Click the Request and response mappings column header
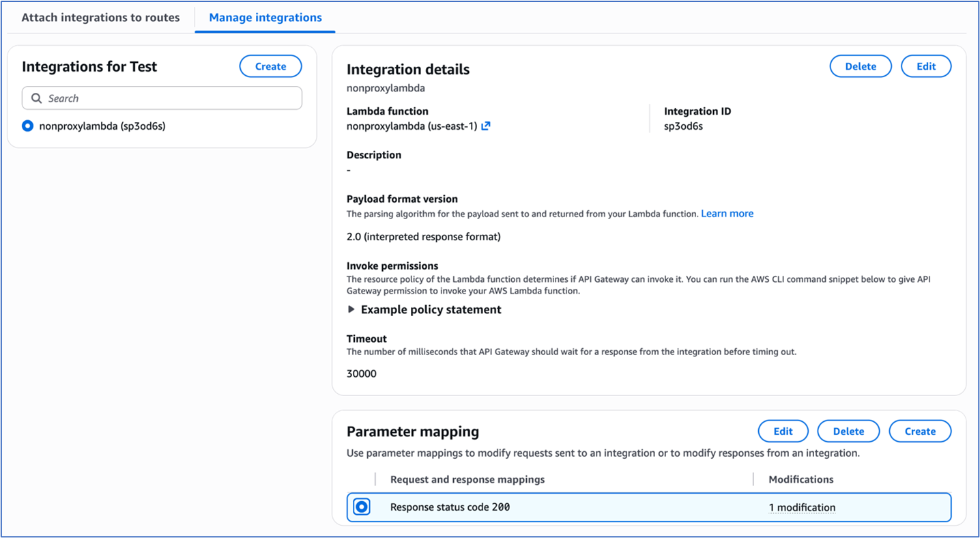The height and width of the screenshot is (538, 980). (467, 479)
